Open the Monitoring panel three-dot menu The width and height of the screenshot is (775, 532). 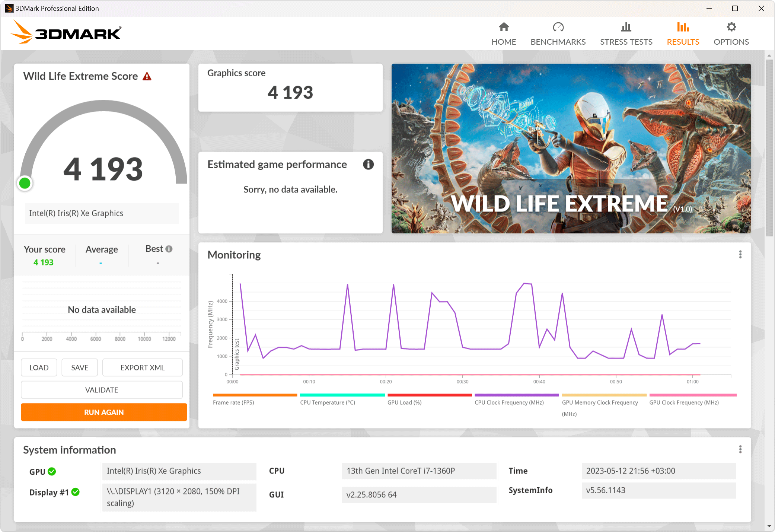[x=740, y=255]
